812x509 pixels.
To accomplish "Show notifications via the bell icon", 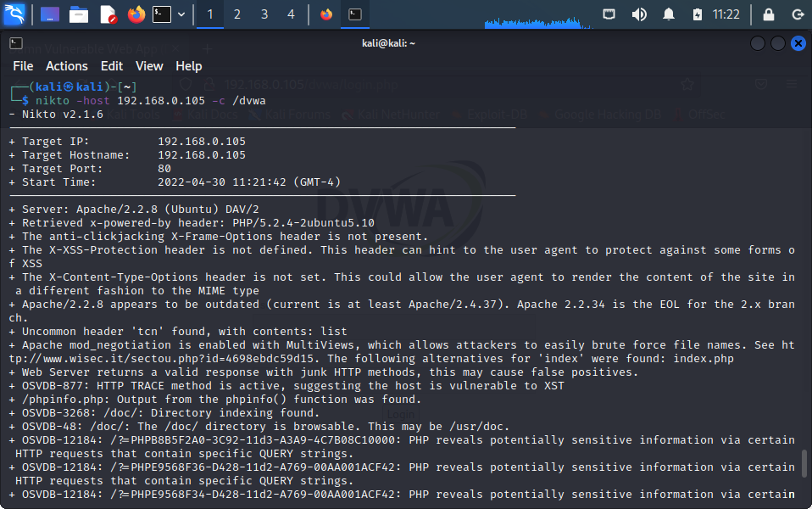I will pyautogui.click(x=669, y=14).
